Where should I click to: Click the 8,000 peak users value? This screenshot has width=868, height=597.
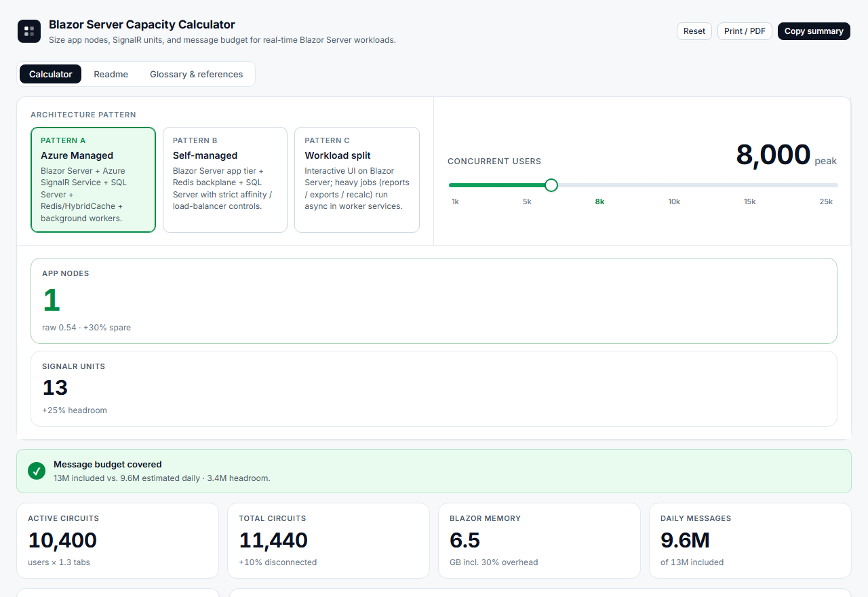tap(773, 155)
